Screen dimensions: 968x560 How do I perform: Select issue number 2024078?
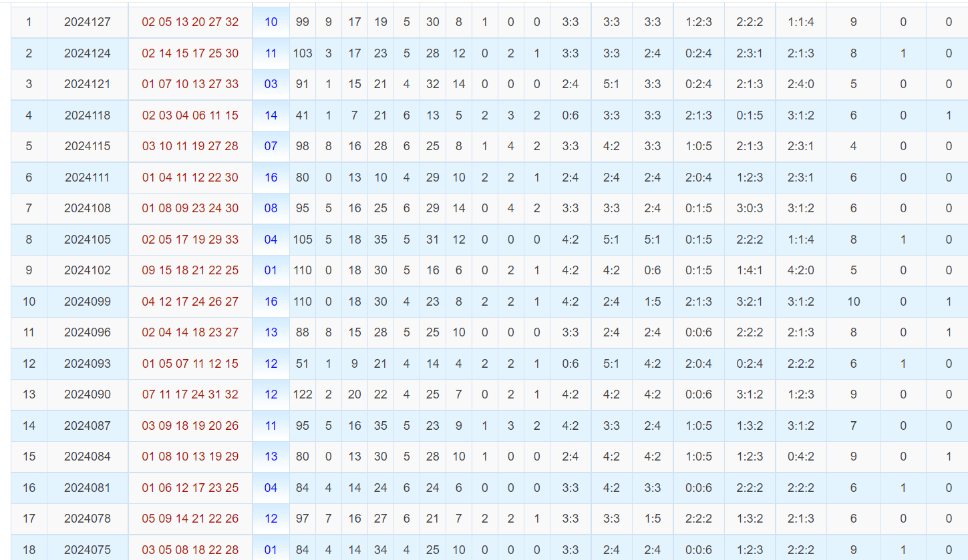pyautogui.click(x=88, y=519)
